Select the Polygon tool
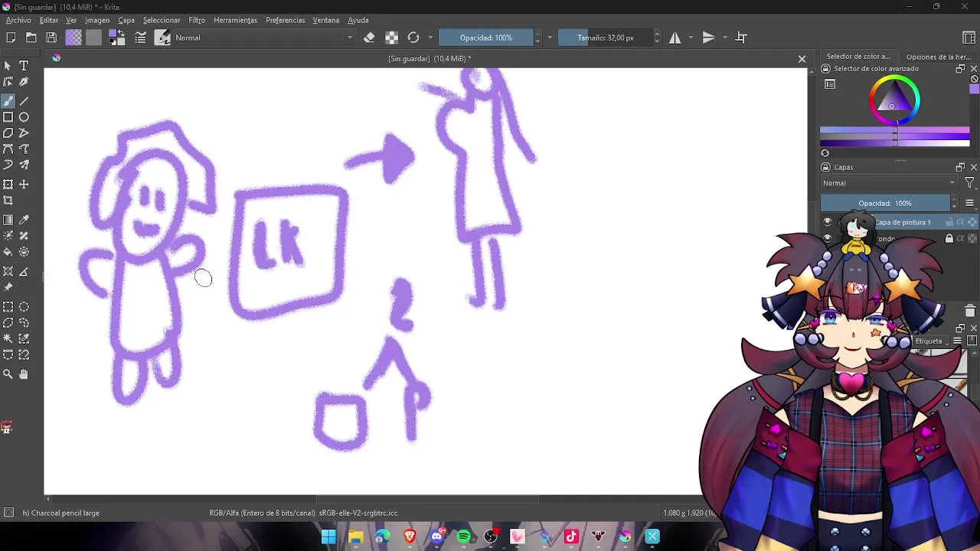Screen dimensions: 980x551 (x=8, y=133)
